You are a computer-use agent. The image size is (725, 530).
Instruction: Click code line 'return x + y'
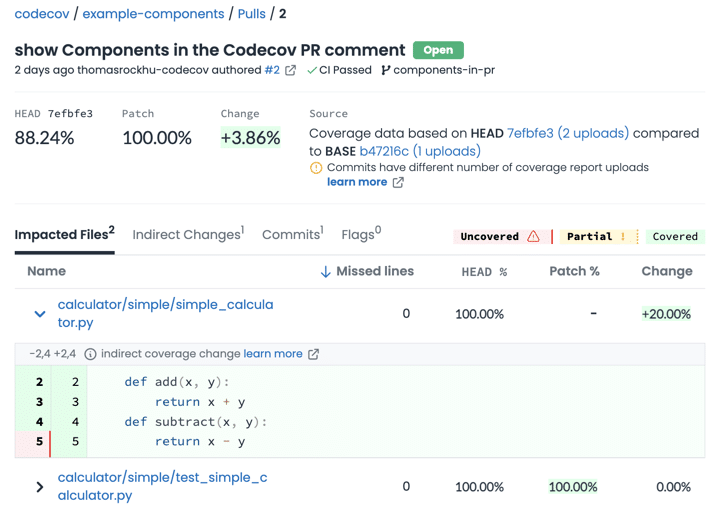pos(200,402)
